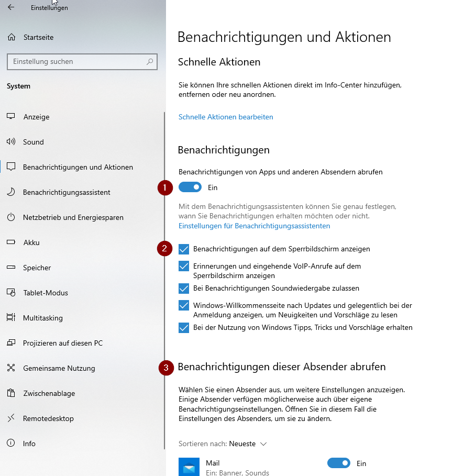Click the Anzeige monitor icon

(11, 116)
